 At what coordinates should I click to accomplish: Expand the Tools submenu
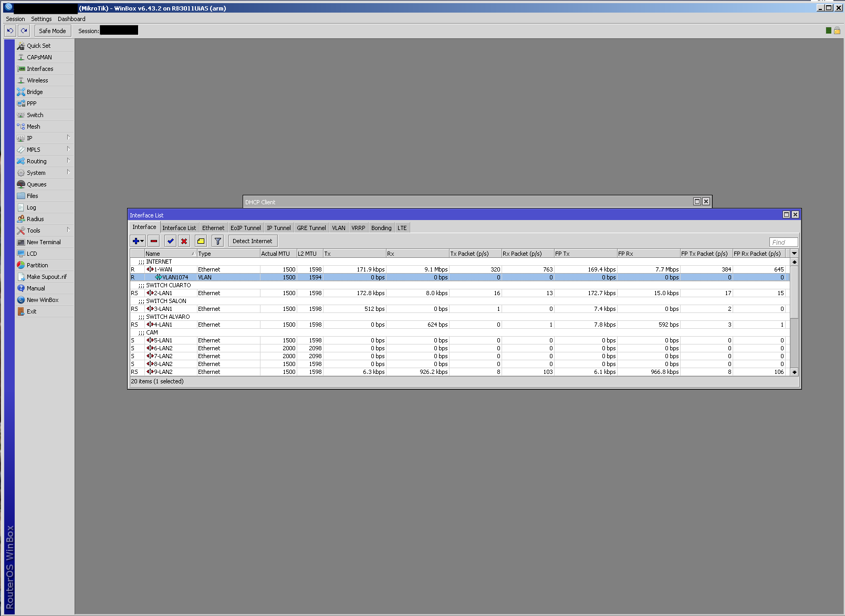[x=45, y=231]
